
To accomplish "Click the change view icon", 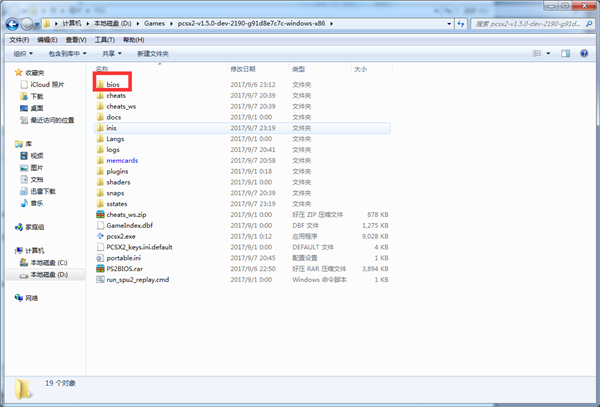I will click(537, 53).
